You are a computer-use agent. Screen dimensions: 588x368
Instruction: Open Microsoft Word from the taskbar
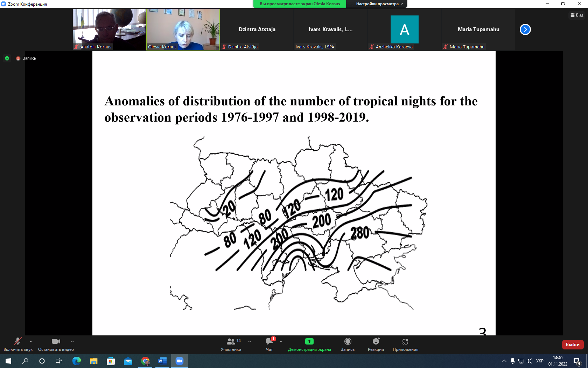pyautogui.click(x=162, y=361)
